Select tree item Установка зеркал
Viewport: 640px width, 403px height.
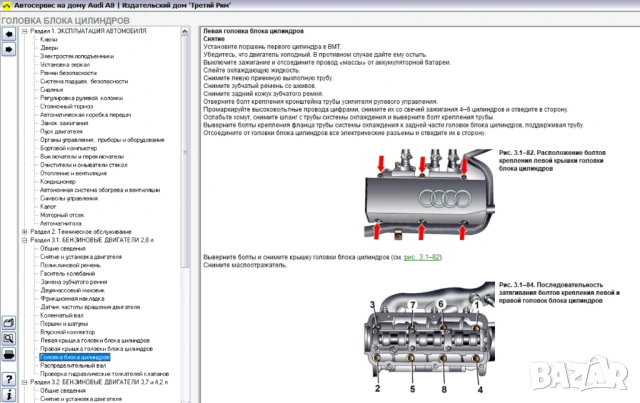click(x=65, y=65)
